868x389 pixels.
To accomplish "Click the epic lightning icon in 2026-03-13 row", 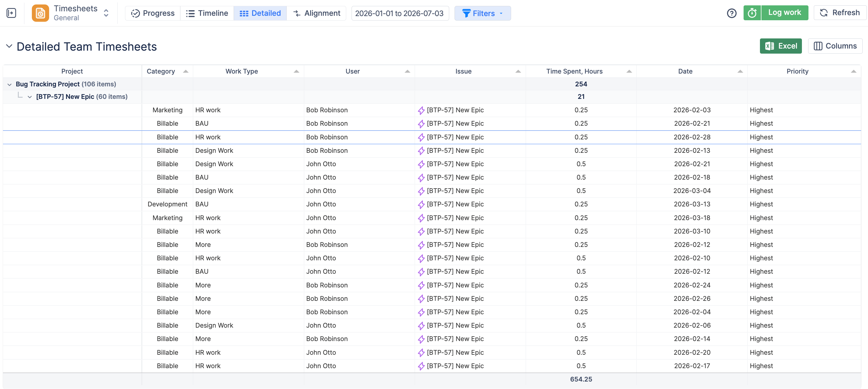I will click(x=421, y=205).
